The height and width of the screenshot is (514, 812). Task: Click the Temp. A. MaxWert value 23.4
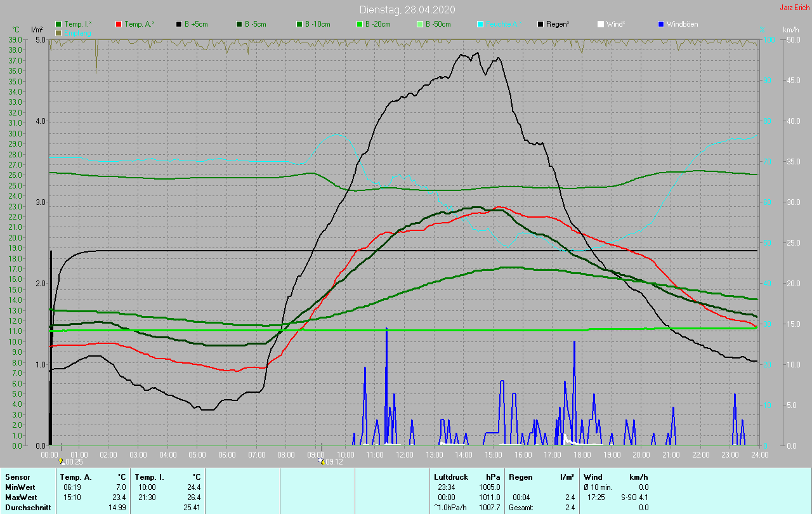tap(121, 497)
